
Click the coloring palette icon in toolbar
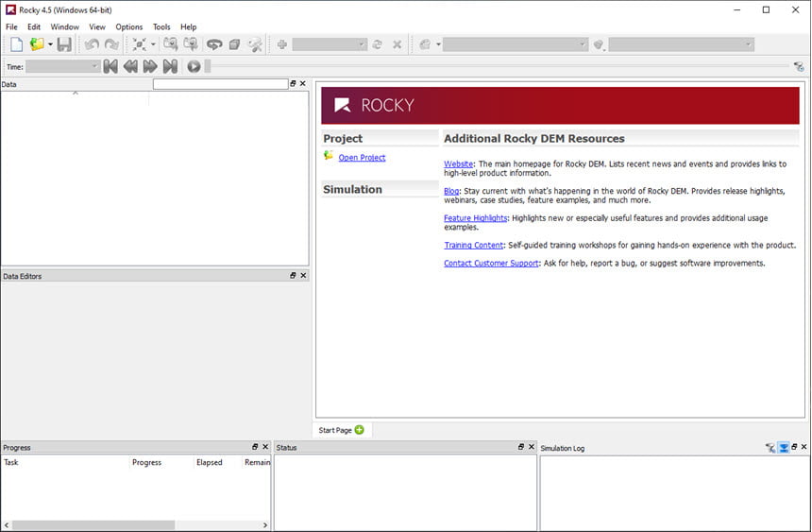click(425, 44)
